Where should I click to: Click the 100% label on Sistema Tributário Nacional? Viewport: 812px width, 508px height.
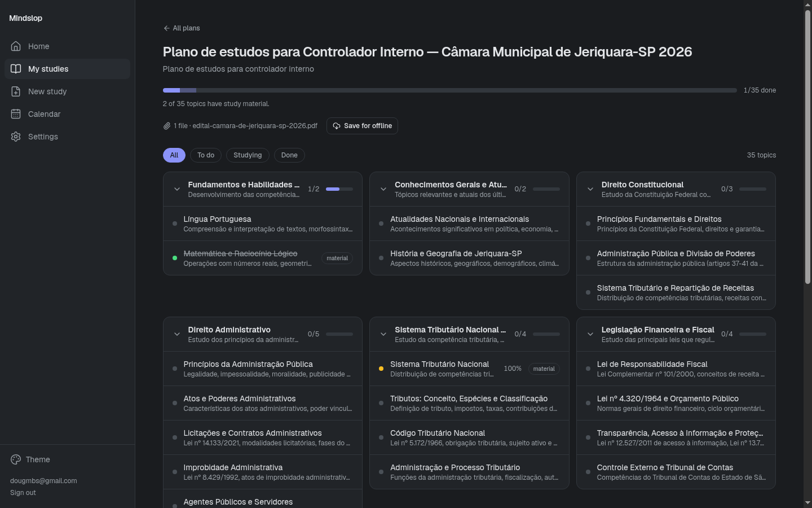[x=513, y=369]
